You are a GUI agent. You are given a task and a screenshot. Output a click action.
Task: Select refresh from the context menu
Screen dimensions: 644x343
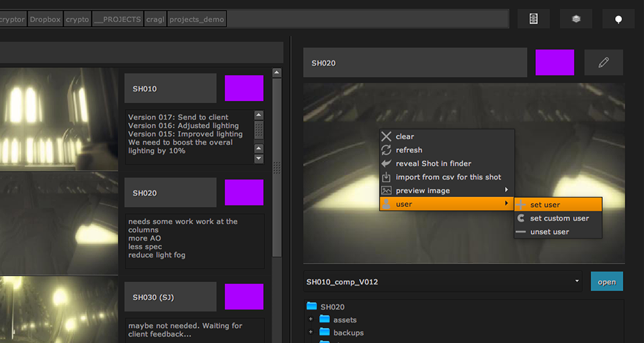[x=409, y=150]
